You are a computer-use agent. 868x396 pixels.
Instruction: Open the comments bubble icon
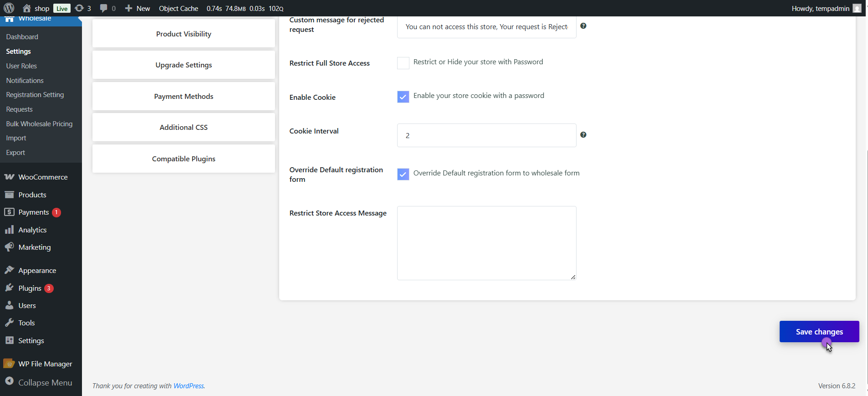point(104,8)
